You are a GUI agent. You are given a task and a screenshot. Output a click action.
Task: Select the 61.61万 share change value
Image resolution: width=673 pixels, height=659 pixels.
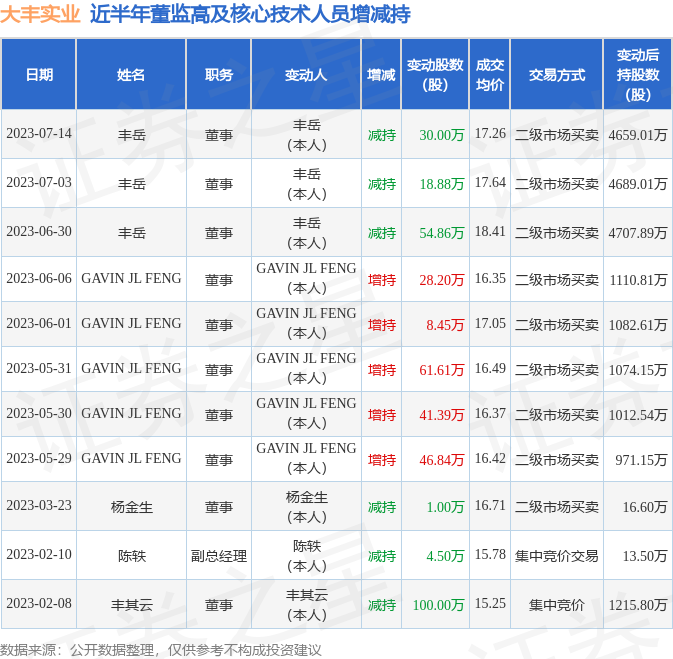(x=442, y=370)
